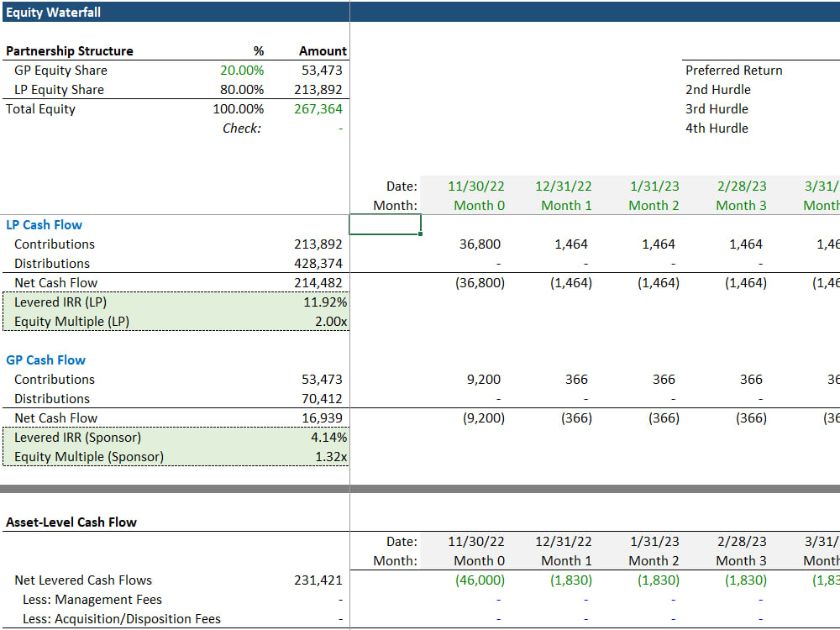
Task: Click LP Distributions total 428,374
Action: [318, 263]
